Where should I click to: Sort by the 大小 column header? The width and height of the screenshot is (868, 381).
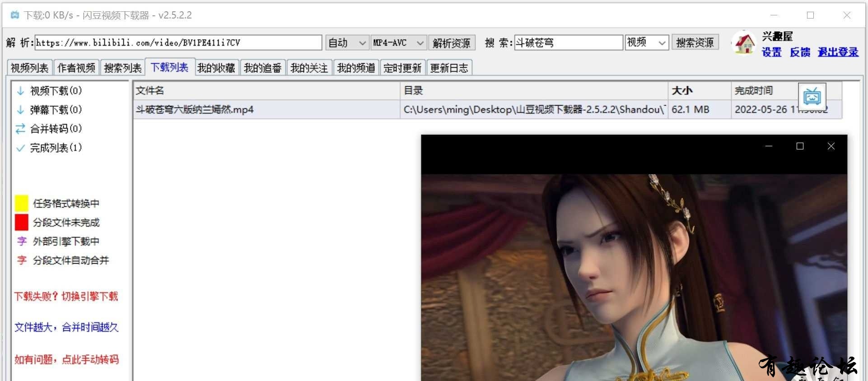(700, 91)
